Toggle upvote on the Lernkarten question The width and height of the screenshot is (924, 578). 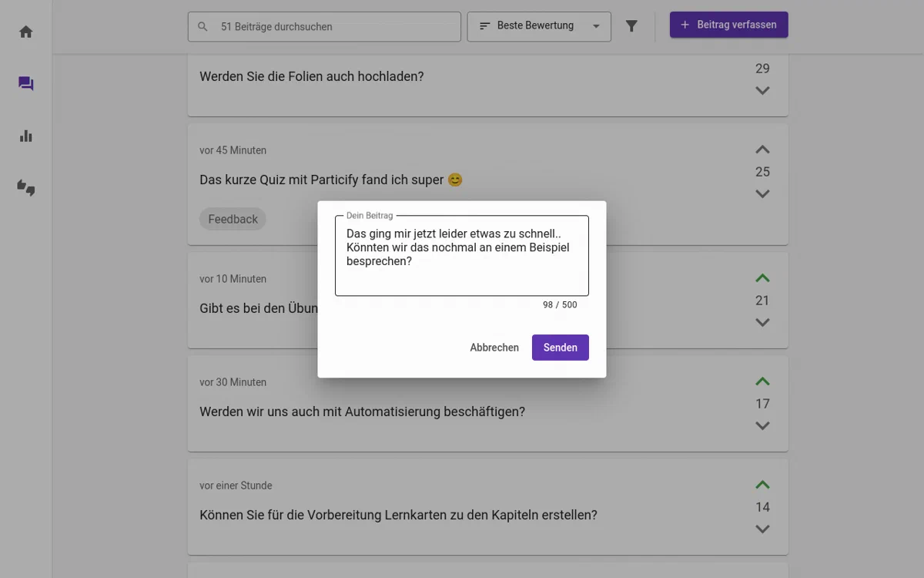[762, 485]
